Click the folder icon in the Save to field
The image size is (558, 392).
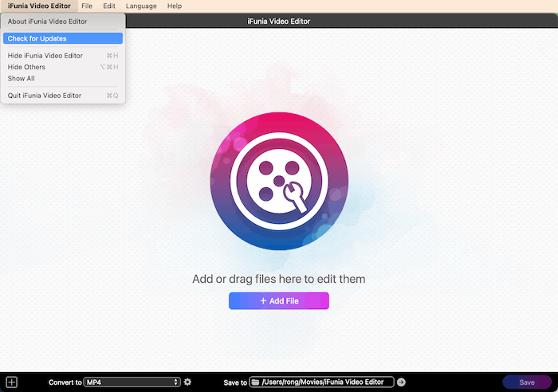click(255, 382)
